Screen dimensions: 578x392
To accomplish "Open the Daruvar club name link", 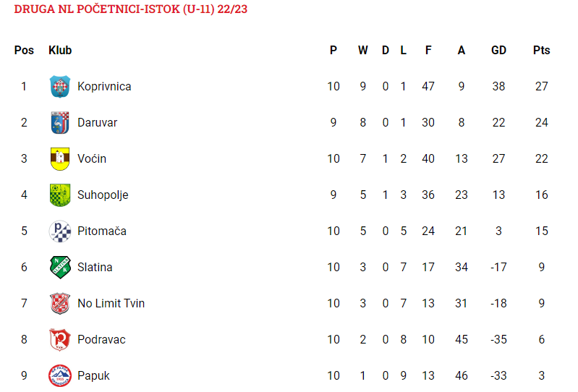I will (x=98, y=123).
